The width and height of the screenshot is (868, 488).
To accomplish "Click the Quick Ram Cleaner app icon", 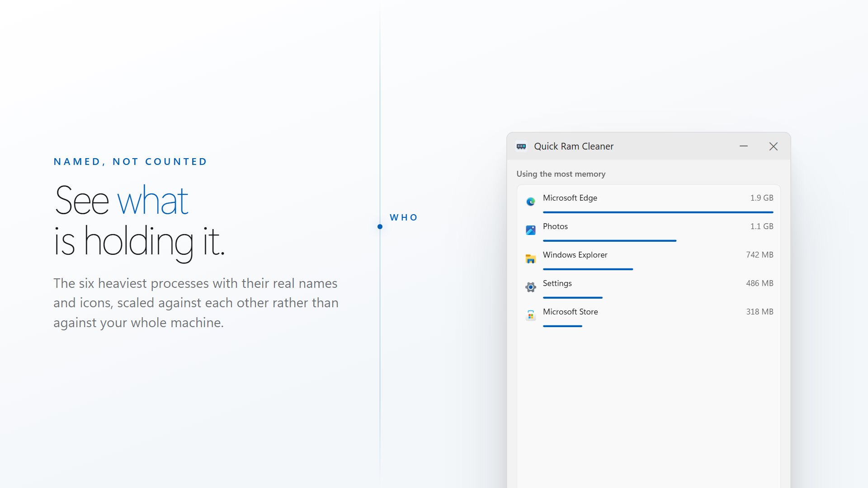I will 521,146.
